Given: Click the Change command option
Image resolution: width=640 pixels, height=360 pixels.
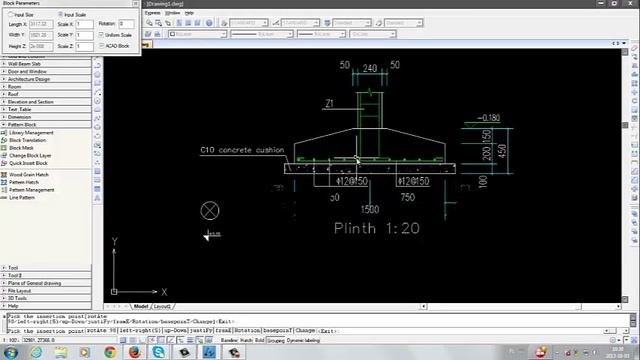Looking at the screenshot, I should point(305,331).
